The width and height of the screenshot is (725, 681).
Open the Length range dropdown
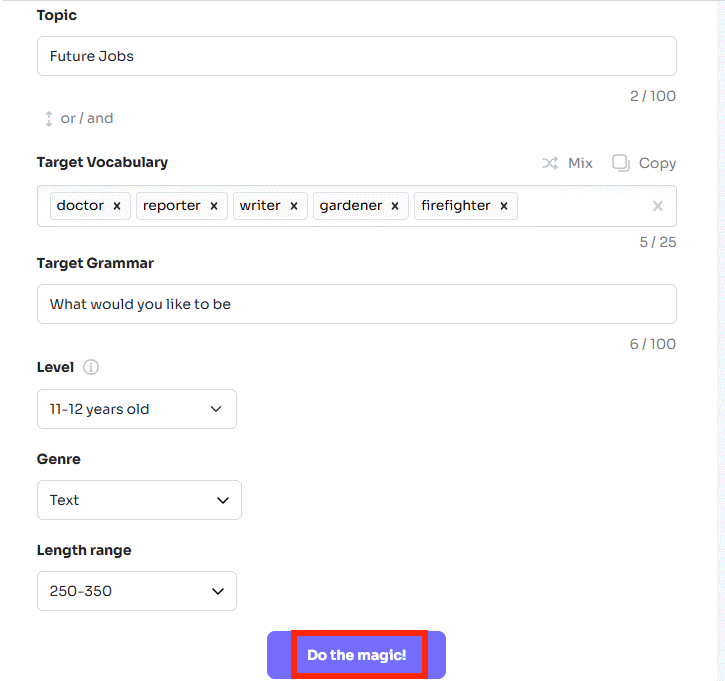click(137, 591)
